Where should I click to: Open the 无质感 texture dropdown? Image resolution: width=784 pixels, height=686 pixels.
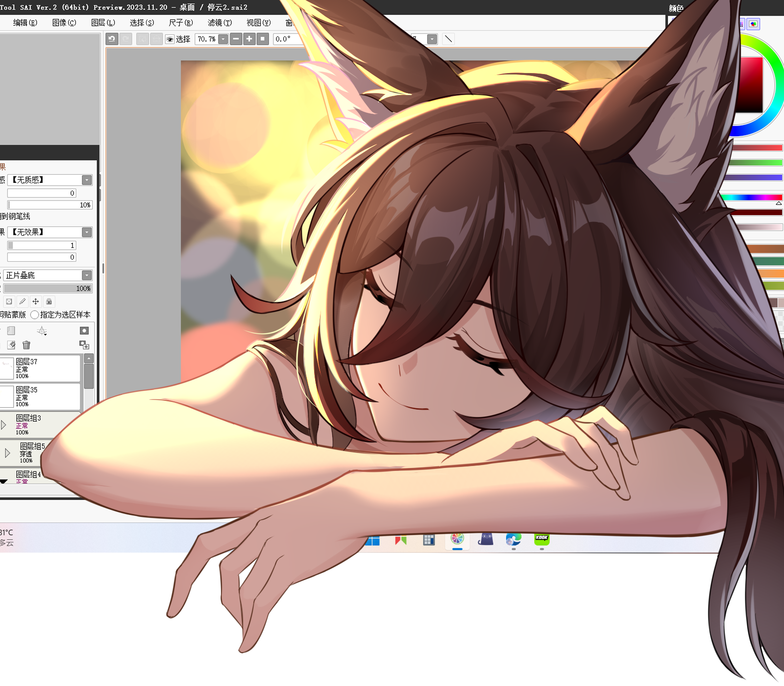pyautogui.click(x=87, y=180)
